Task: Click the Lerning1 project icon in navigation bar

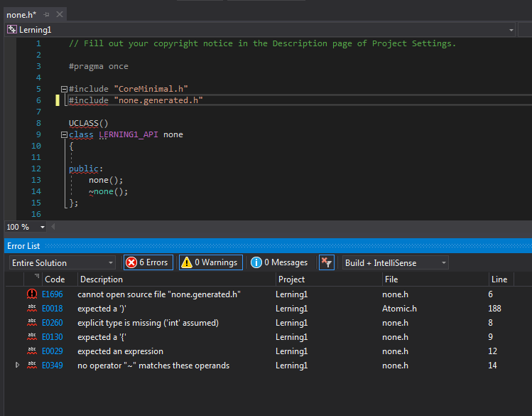Action: [12, 30]
